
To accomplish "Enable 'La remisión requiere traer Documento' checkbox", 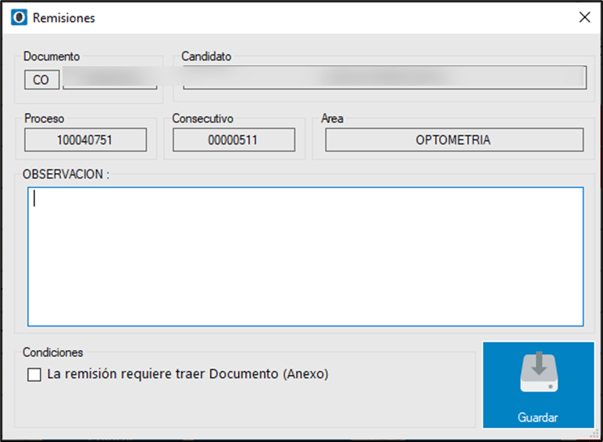I will (35, 375).
